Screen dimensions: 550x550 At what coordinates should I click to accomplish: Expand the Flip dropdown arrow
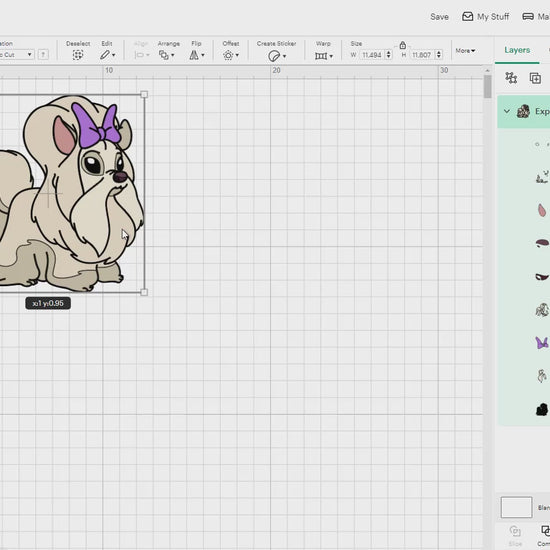(203, 55)
